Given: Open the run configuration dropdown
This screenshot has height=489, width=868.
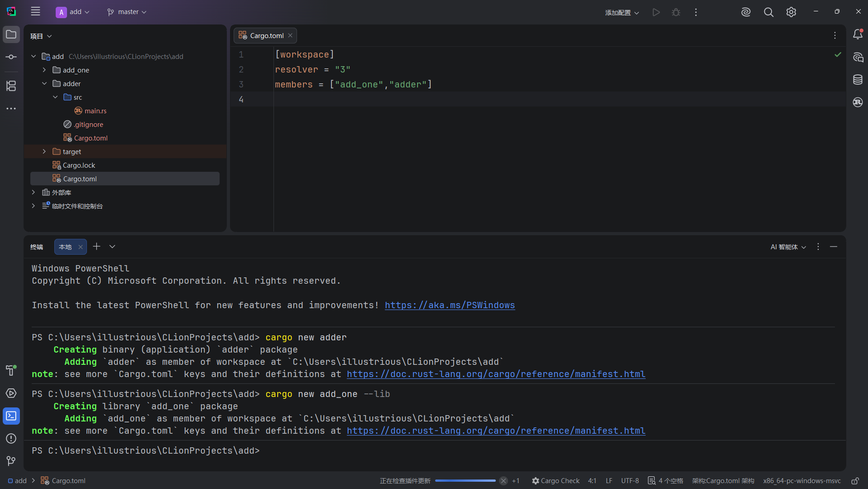Looking at the screenshot, I should pyautogui.click(x=622, y=12).
